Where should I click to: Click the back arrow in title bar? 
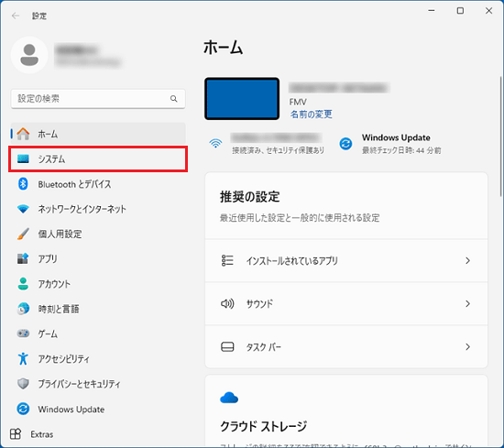[15, 16]
